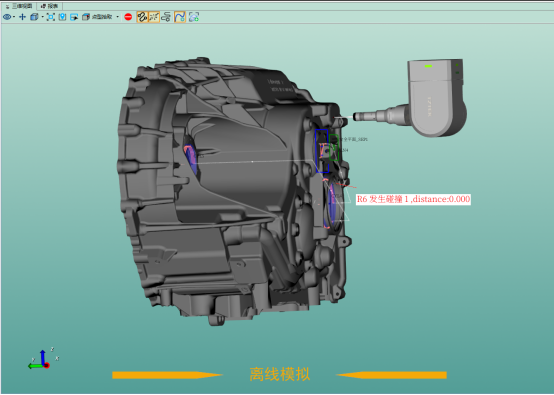Expand the point cloud extraction dropdown arrow
The height and width of the screenshot is (395, 554).
117,17
